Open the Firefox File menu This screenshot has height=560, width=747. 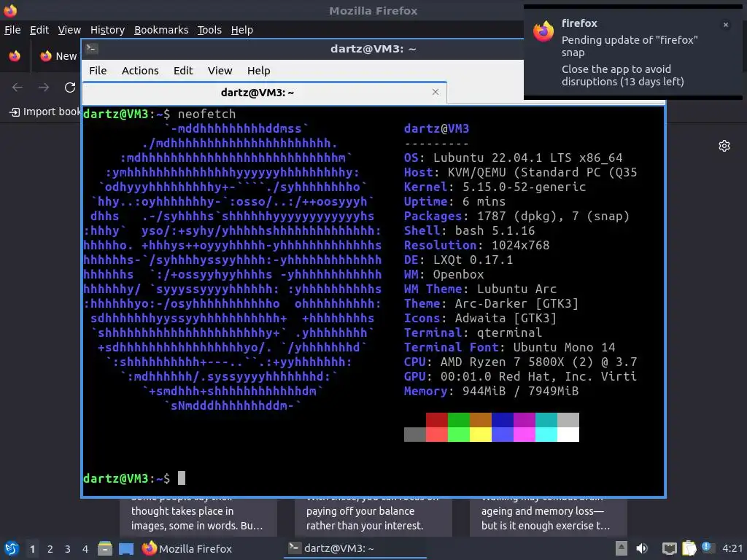point(12,30)
